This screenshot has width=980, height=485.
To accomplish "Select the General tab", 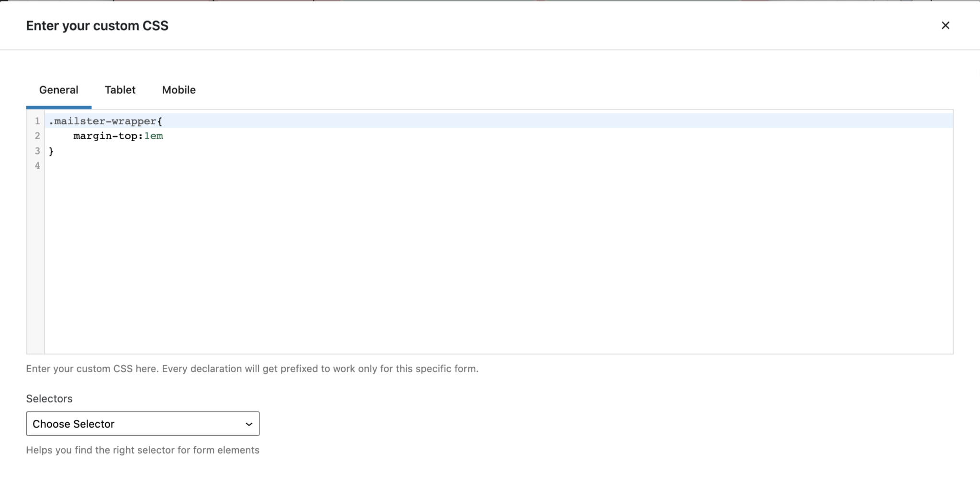I will coord(58,90).
